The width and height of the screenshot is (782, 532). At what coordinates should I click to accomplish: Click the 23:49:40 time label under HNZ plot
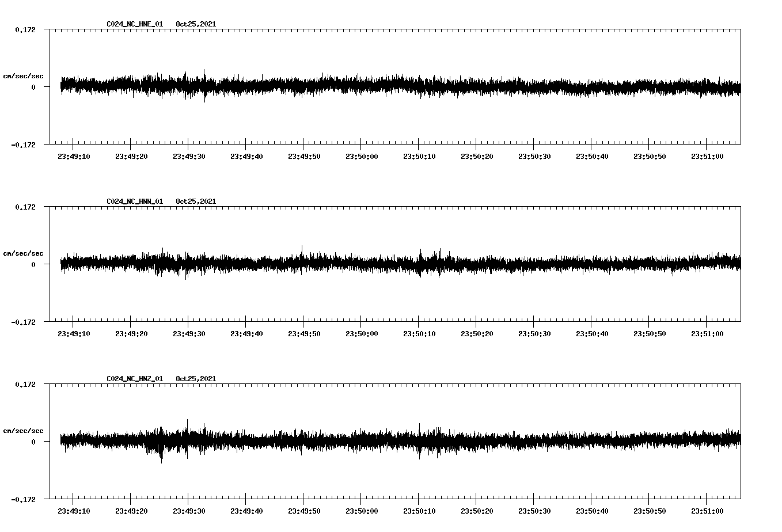click(246, 511)
